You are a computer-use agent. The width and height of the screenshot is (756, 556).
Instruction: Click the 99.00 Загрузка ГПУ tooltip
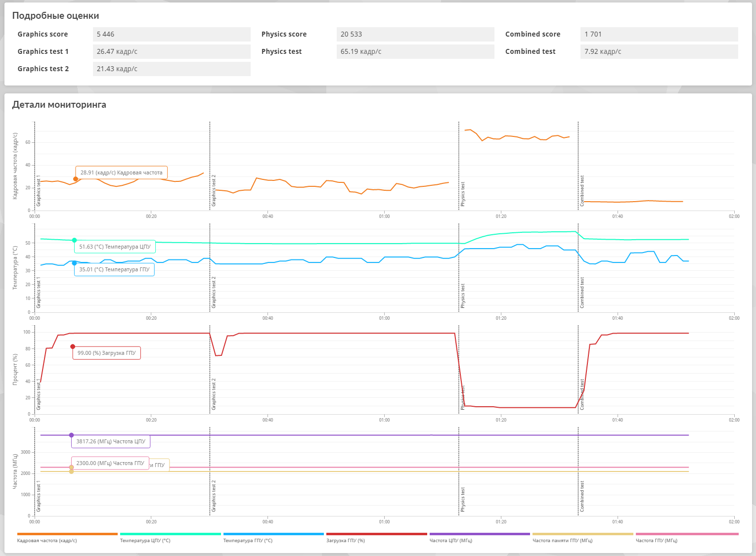tap(106, 353)
